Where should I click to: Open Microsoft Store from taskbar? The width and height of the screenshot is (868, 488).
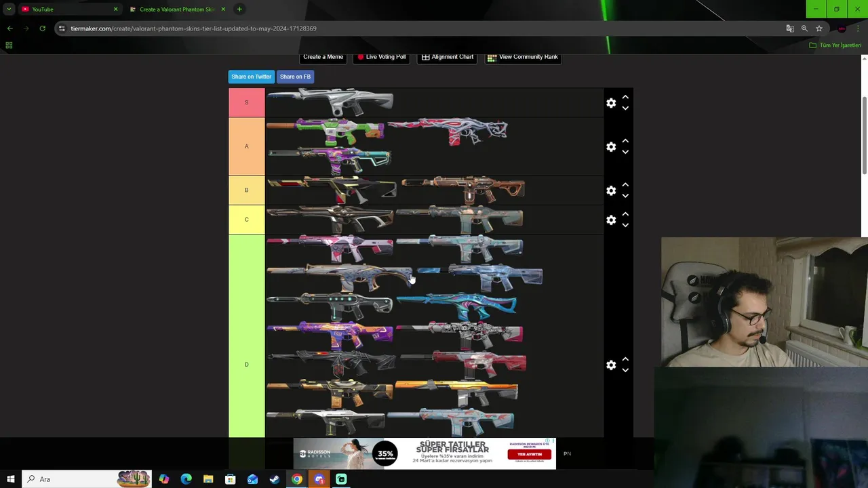[x=230, y=479]
